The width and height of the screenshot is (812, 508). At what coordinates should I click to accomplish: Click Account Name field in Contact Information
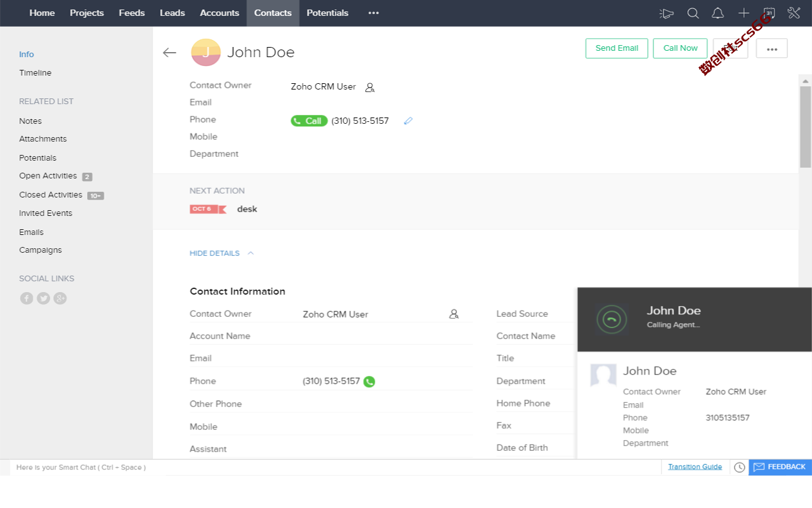(x=331, y=336)
